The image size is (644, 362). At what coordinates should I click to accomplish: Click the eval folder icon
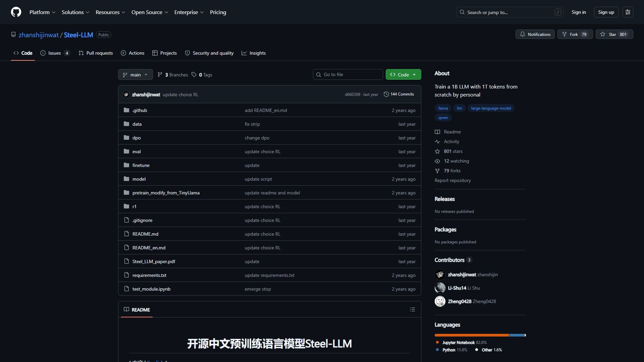pos(126,152)
